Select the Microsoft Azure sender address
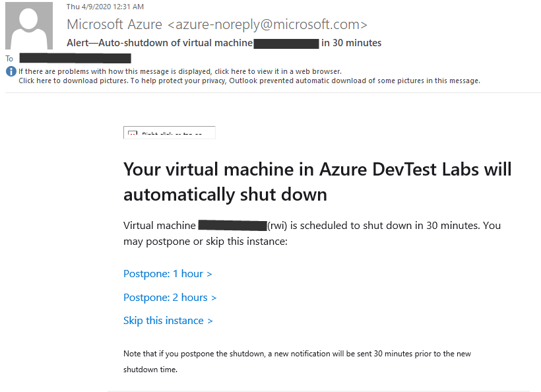This screenshot has width=541, height=392. pos(217,24)
